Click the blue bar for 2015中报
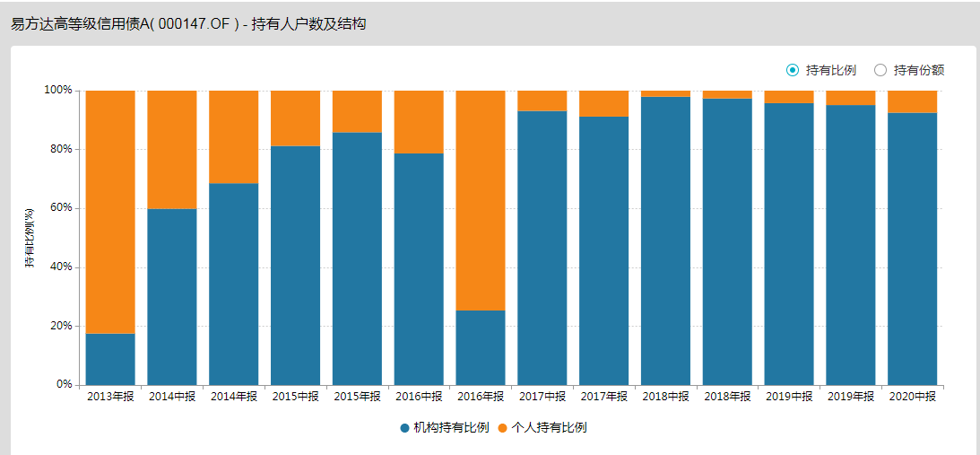The width and height of the screenshot is (980, 455). [x=296, y=266]
